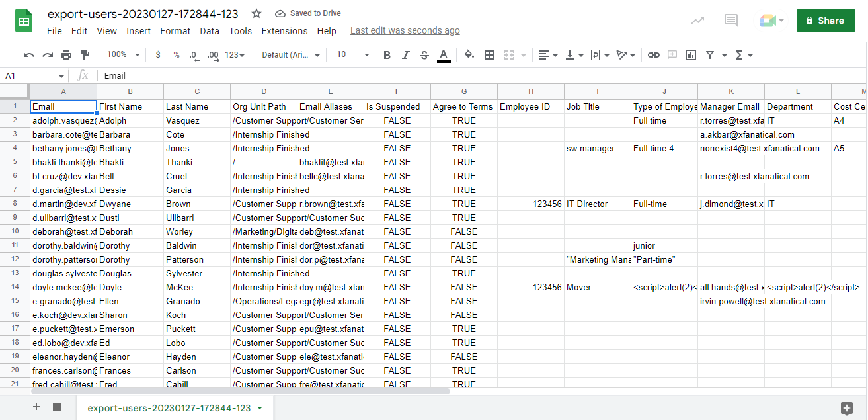The image size is (868, 420).
Task: Open the font family dropdown
Action: [291, 55]
